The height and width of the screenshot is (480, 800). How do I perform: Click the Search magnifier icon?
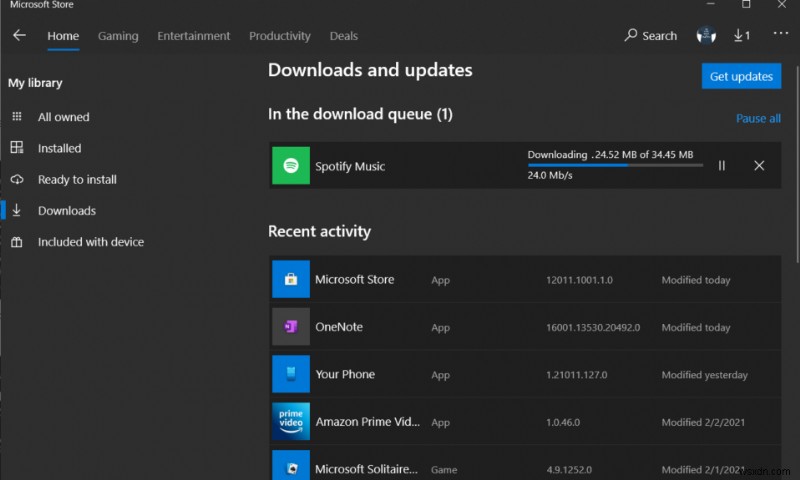click(x=631, y=35)
